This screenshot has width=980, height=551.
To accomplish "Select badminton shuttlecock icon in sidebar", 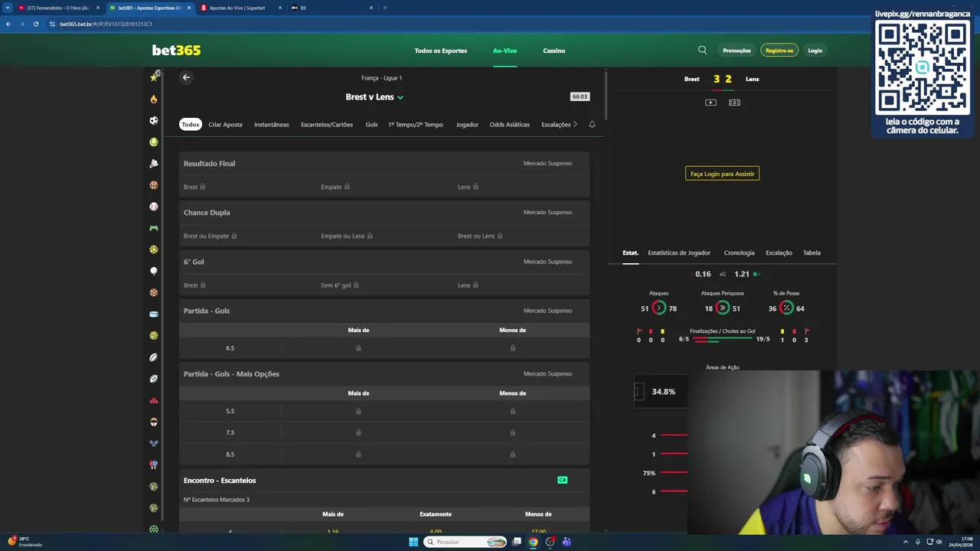I will [x=154, y=163].
